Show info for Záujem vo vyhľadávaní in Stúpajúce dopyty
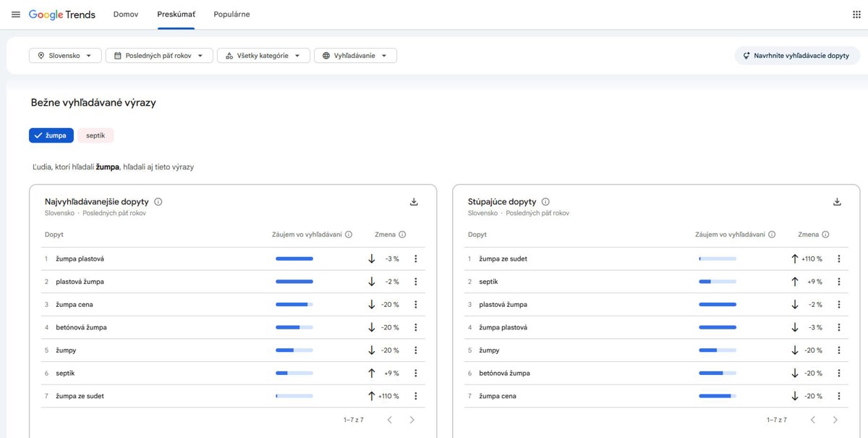Viewport: 868px width, 438px height. click(x=772, y=235)
